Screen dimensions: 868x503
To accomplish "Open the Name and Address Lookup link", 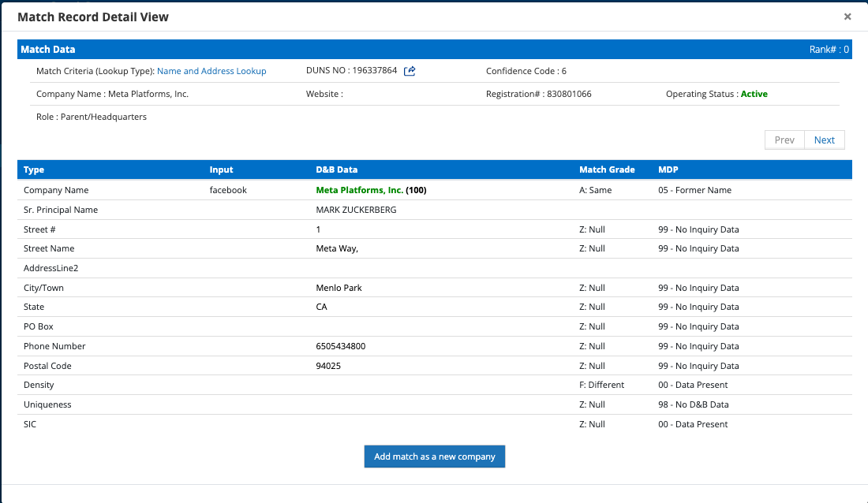I will click(211, 71).
